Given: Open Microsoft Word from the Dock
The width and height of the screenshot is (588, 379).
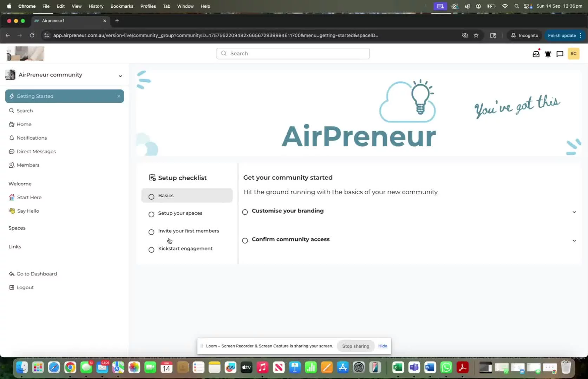Looking at the screenshot, I should click(x=430, y=367).
